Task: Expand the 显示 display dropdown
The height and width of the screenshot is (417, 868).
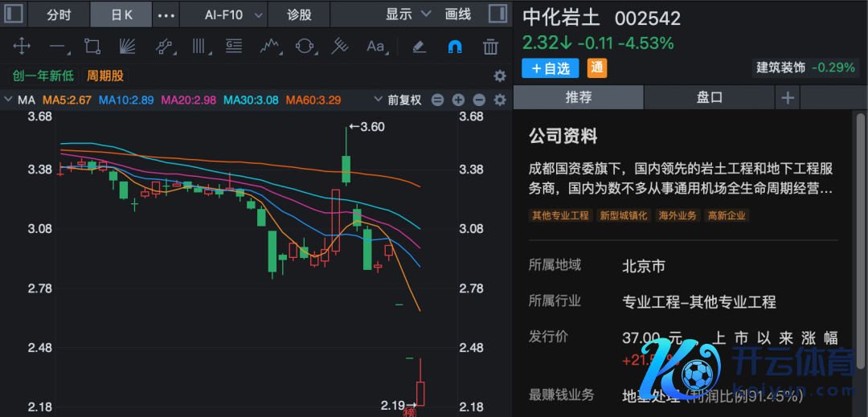Action: (408, 14)
